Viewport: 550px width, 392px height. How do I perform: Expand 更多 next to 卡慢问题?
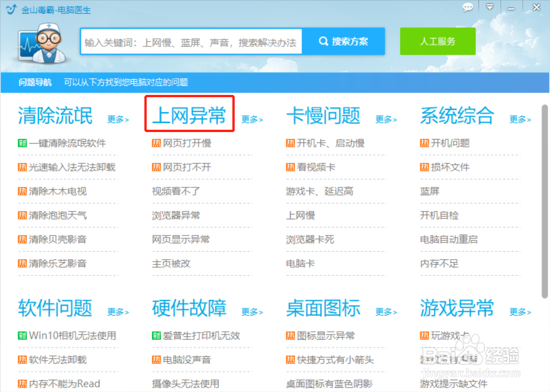pyautogui.click(x=386, y=120)
